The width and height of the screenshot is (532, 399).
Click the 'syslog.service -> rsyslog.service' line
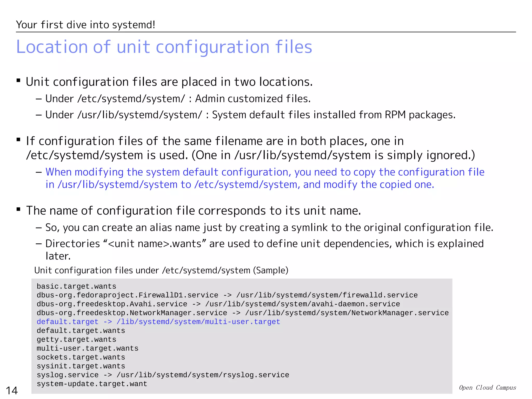coord(163,375)
